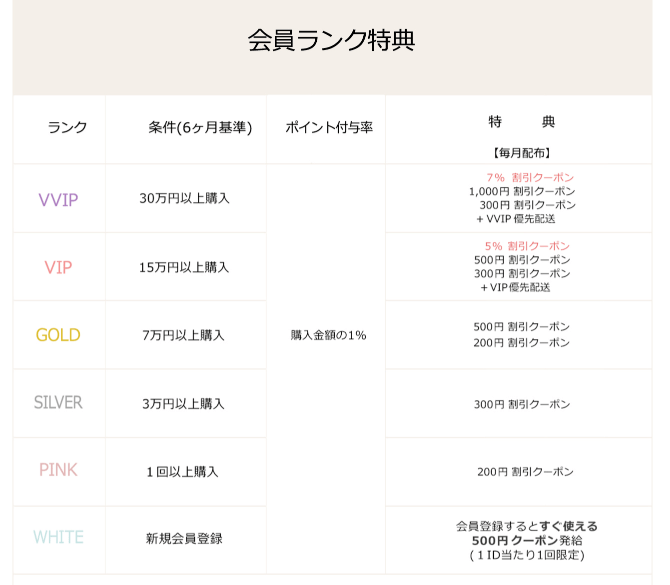Click the GOLD rank label

58,335
